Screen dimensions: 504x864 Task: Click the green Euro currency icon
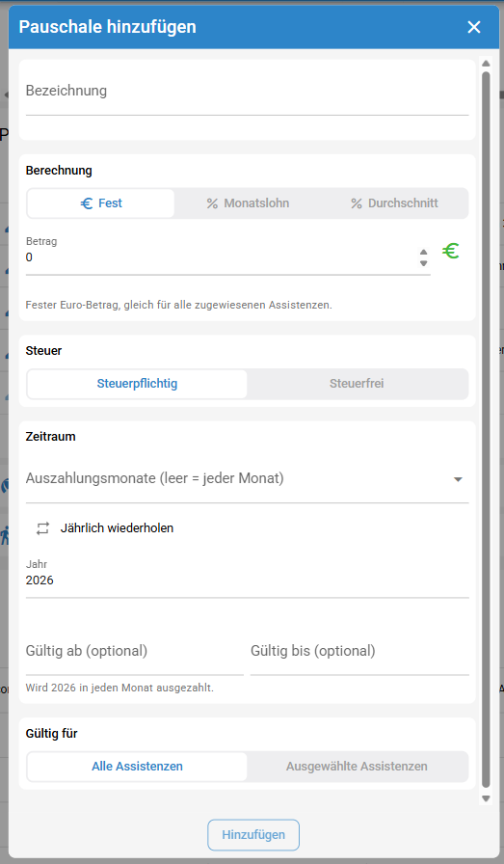point(451,252)
